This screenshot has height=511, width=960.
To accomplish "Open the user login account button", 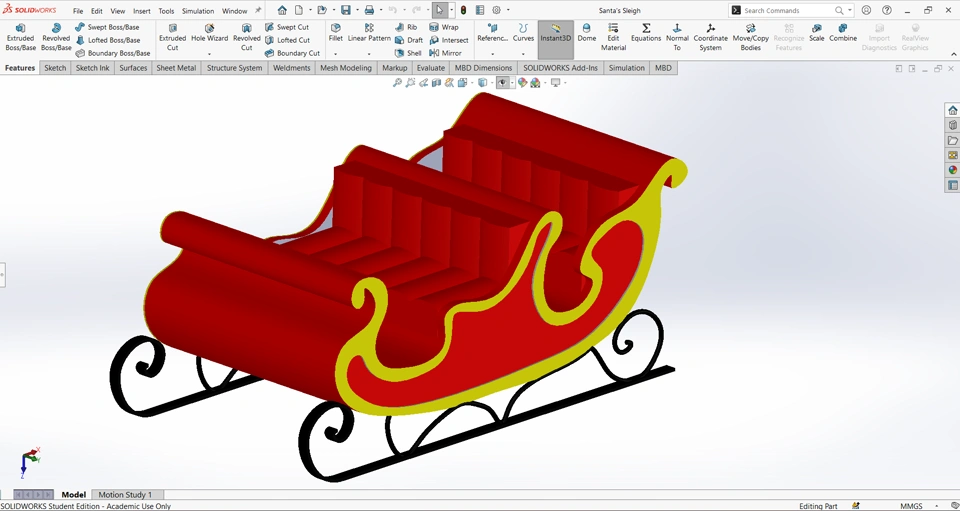I will click(866, 10).
